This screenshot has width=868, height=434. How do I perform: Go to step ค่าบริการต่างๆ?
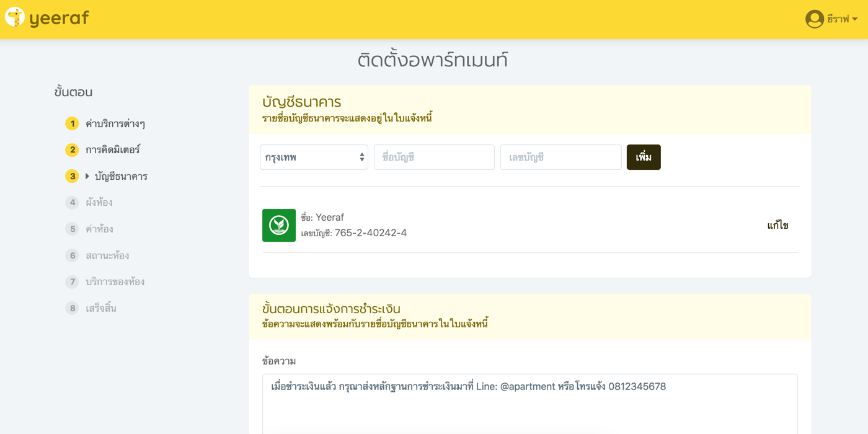point(115,123)
